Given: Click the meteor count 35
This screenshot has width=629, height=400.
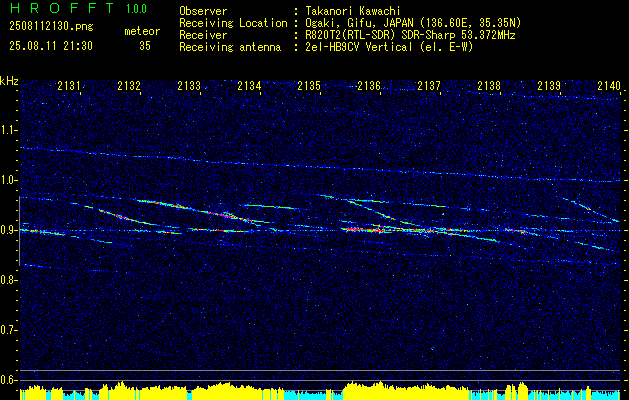Looking at the screenshot, I should [x=145, y=46].
